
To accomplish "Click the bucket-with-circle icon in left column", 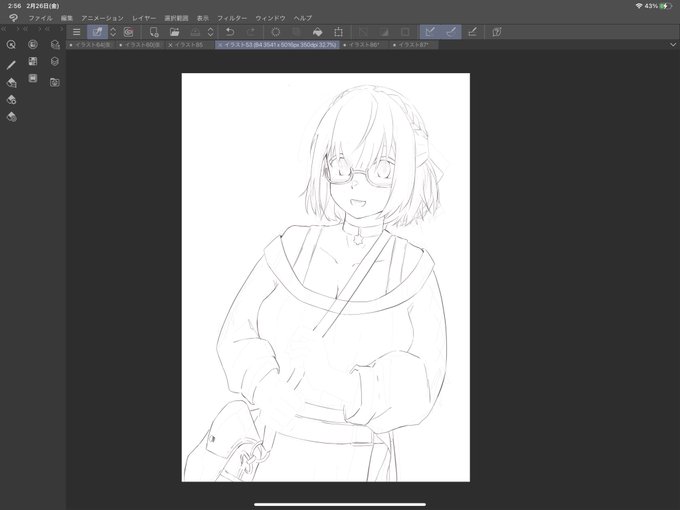I will tap(11, 100).
